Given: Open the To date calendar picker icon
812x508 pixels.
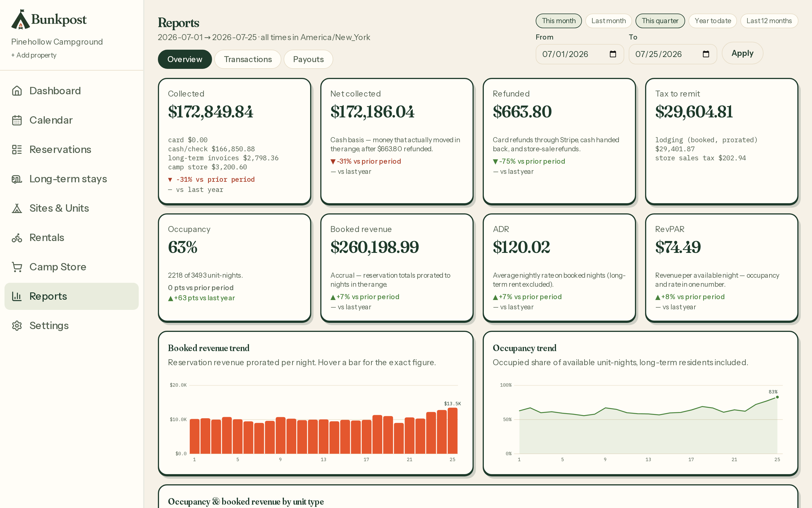Looking at the screenshot, I should (706, 54).
